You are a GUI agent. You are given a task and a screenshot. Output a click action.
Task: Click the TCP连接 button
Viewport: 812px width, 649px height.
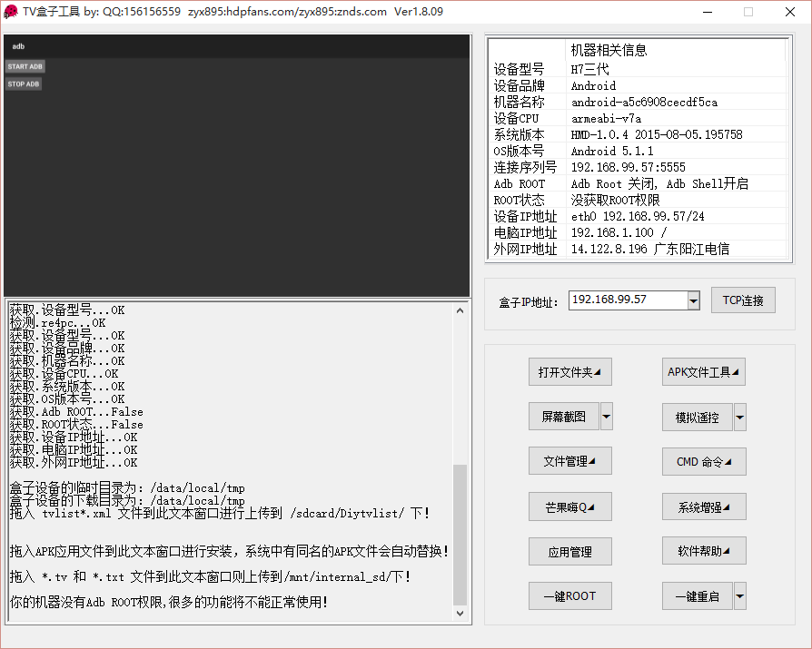coord(743,300)
